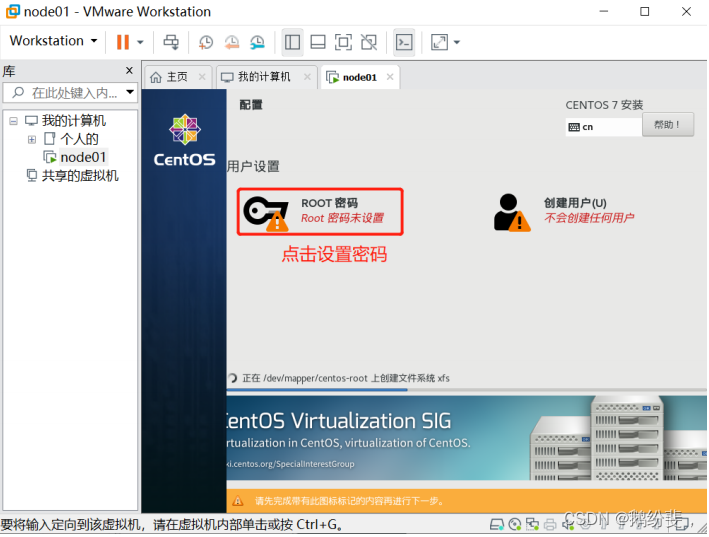Click the VMware app icon in title bar
Image resolution: width=709 pixels, height=537 pixels.
(x=13, y=11)
